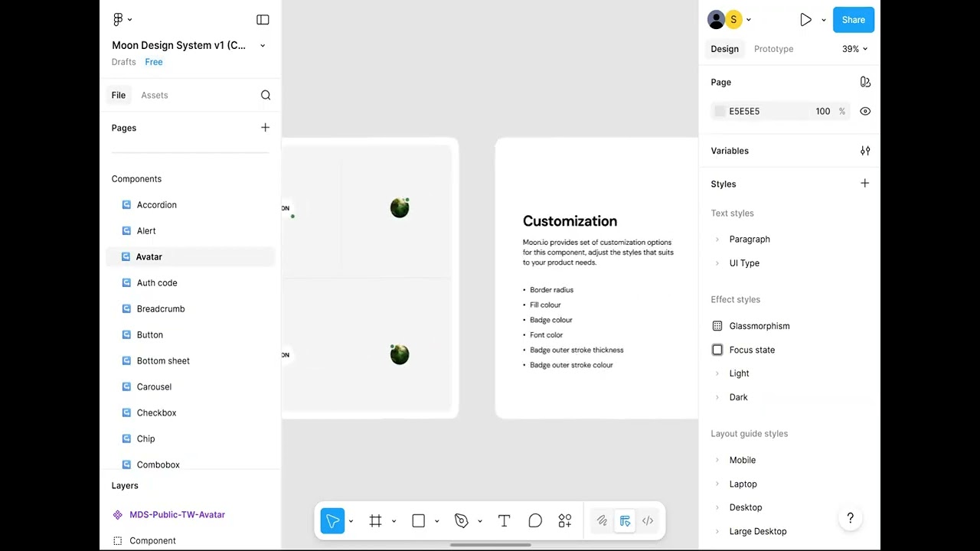Switch to the Assets tab

(x=154, y=95)
